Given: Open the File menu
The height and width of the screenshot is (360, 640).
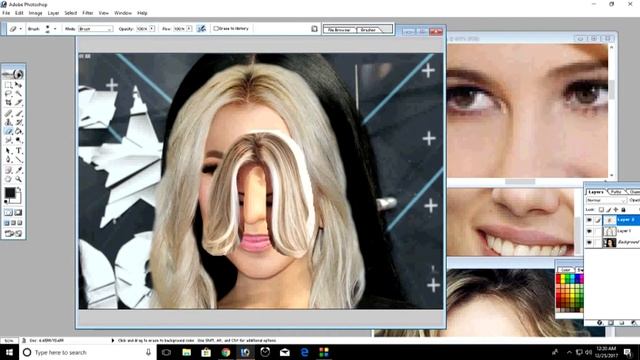Looking at the screenshot, I should [x=6, y=13].
